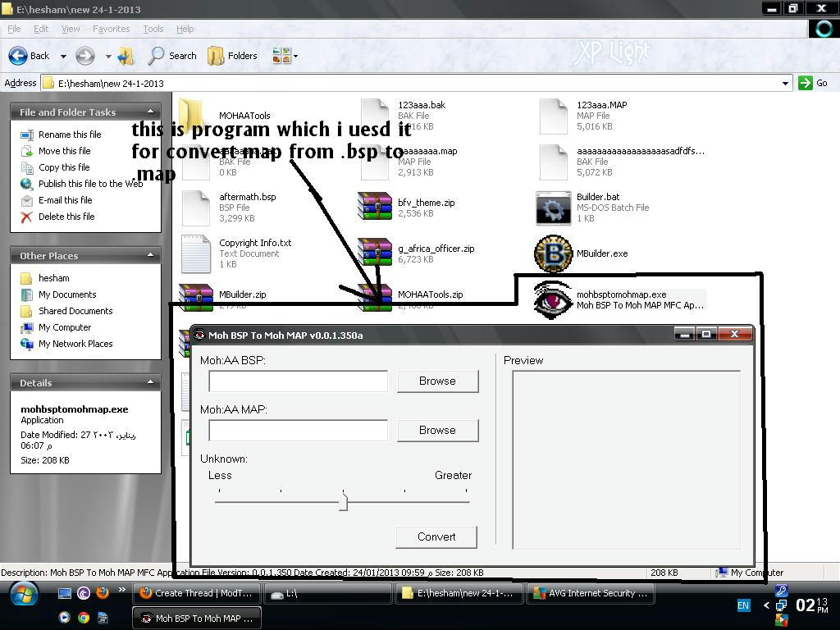Expand the Address bar dropdown arrow

(785, 83)
